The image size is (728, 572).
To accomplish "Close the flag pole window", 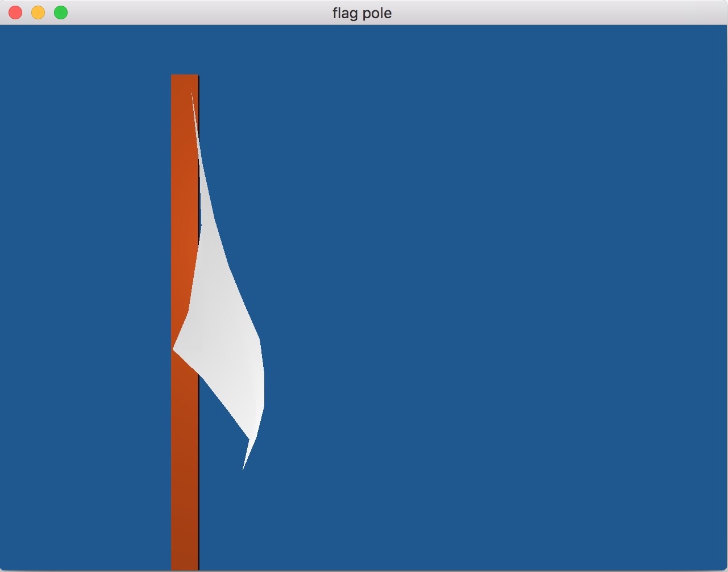I will click(15, 12).
